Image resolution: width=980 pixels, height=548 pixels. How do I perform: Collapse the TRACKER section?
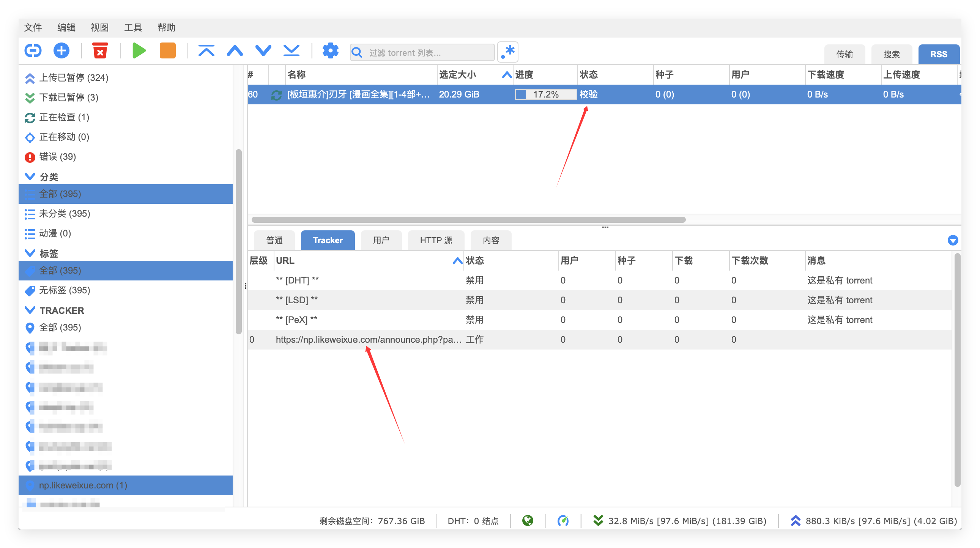coord(30,310)
